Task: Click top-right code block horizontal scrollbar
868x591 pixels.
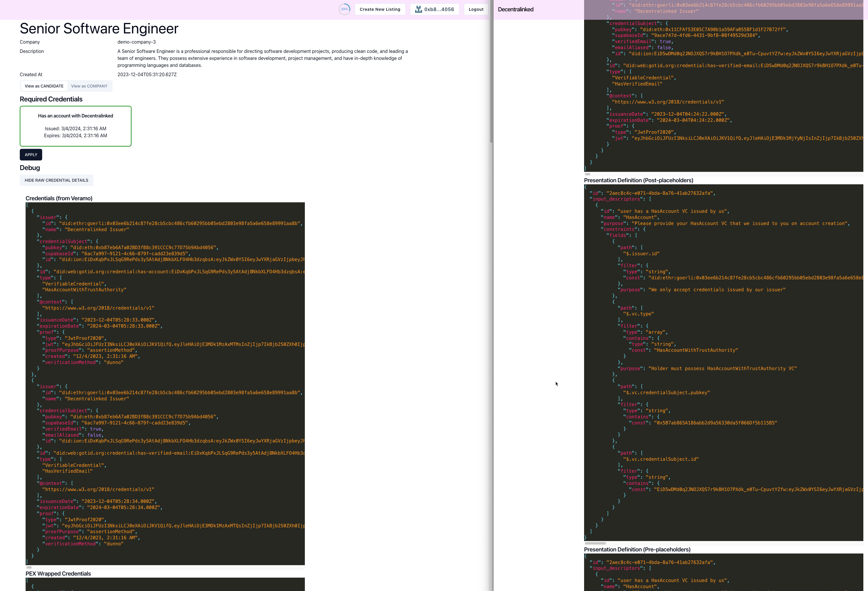Action: [x=588, y=174]
